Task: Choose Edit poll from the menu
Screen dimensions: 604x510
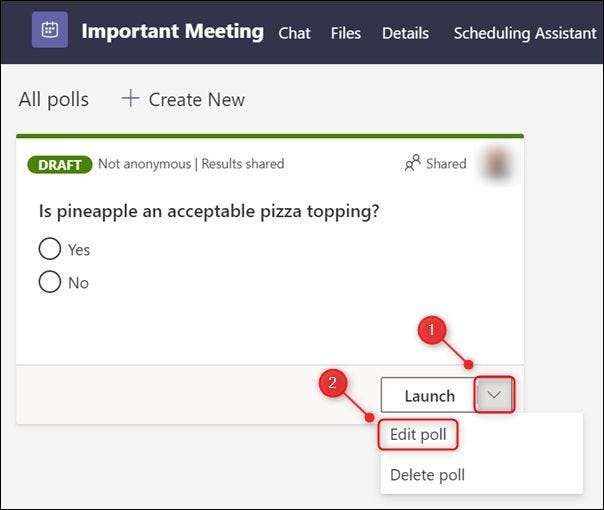Action: pyautogui.click(x=419, y=435)
